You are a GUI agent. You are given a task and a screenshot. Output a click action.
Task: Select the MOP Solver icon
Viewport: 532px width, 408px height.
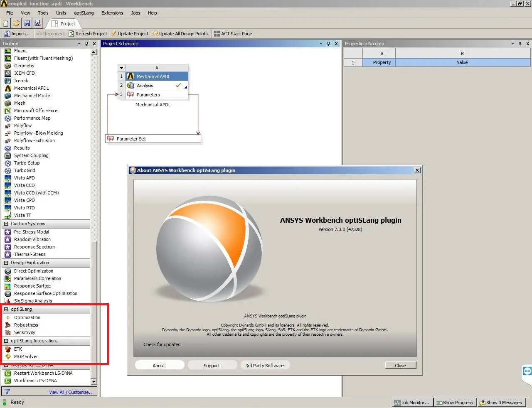8,356
